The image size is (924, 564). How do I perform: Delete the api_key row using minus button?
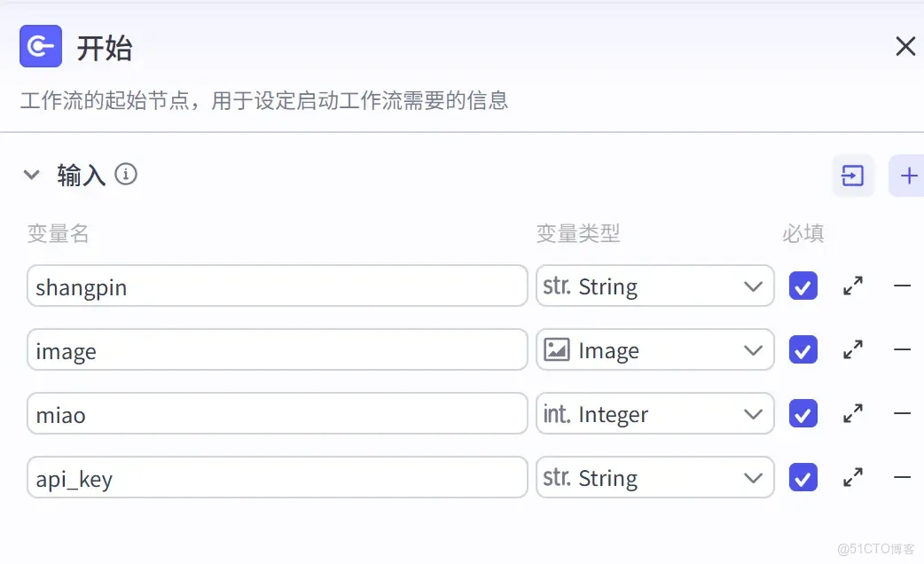902,477
